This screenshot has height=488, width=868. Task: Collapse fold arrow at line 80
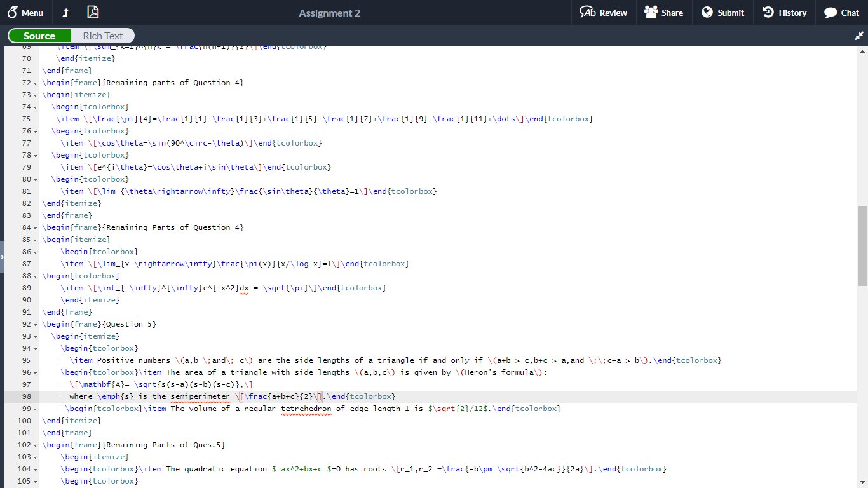pos(35,179)
